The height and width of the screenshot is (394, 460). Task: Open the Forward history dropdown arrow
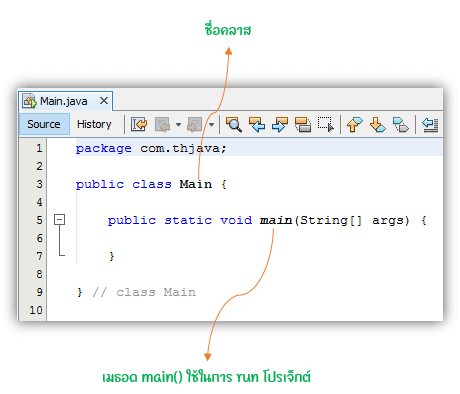click(x=211, y=125)
